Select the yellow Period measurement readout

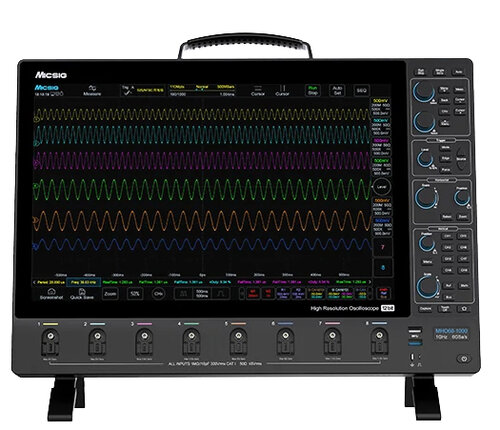tap(50, 282)
